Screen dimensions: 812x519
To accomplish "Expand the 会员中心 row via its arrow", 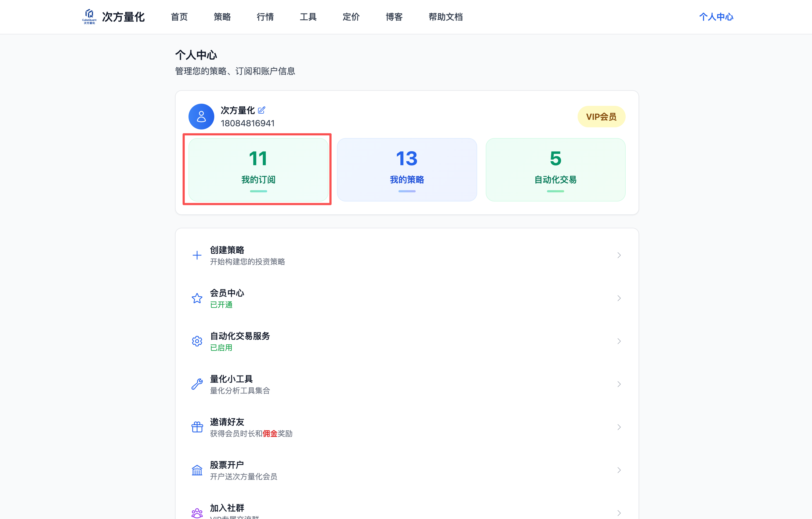I will [619, 298].
